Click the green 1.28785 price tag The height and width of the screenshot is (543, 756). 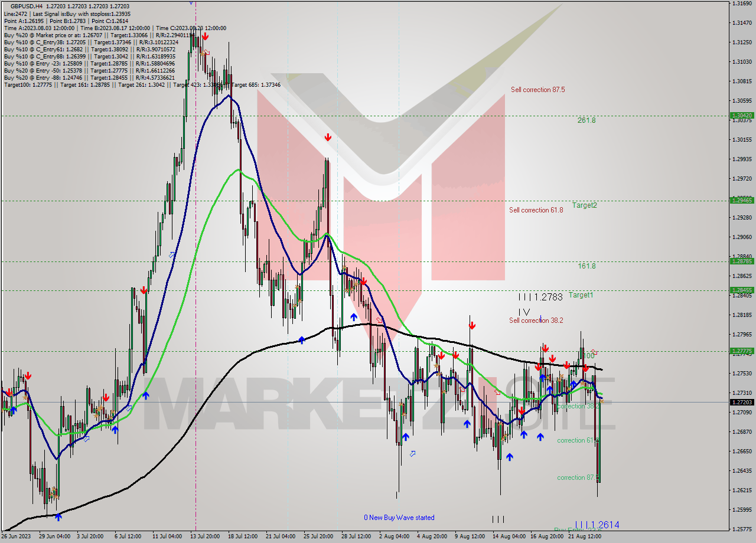click(742, 261)
